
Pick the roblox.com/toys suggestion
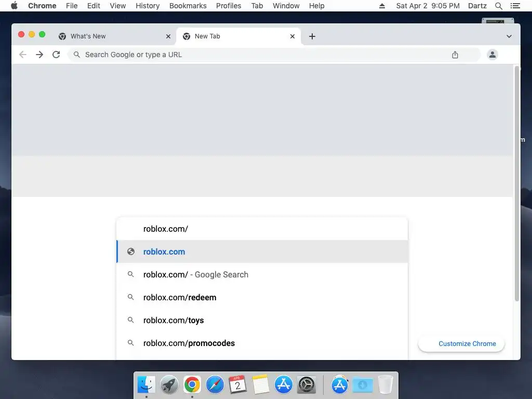(x=262, y=320)
